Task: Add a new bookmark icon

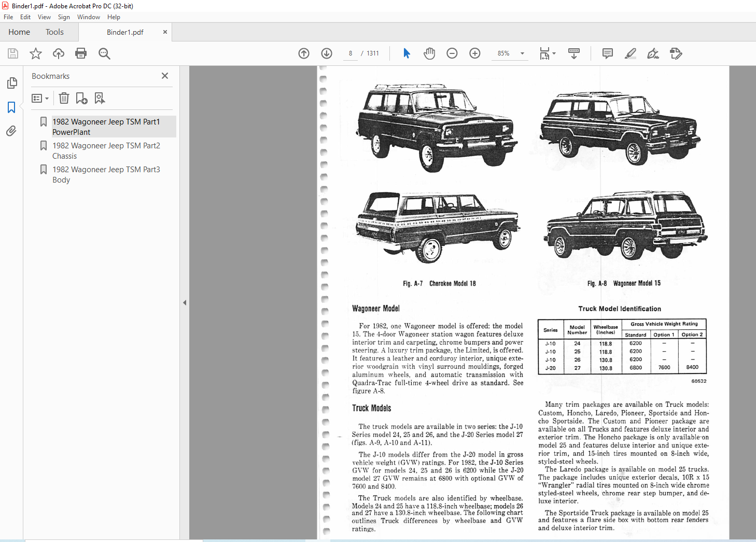Action: [81, 98]
